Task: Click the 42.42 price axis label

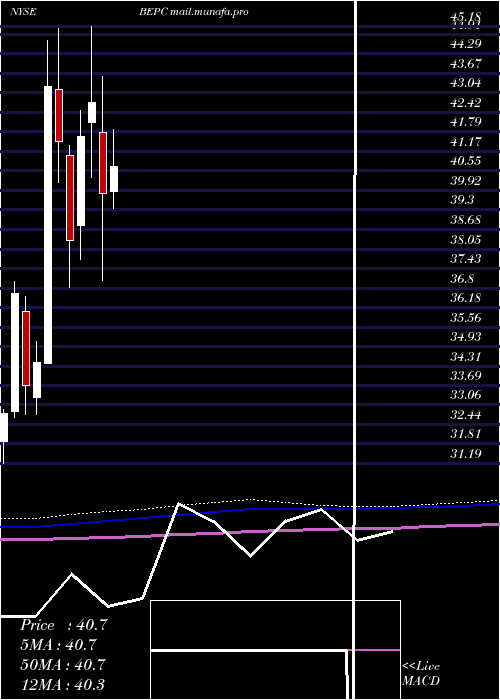Action: [x=466, y=103]
